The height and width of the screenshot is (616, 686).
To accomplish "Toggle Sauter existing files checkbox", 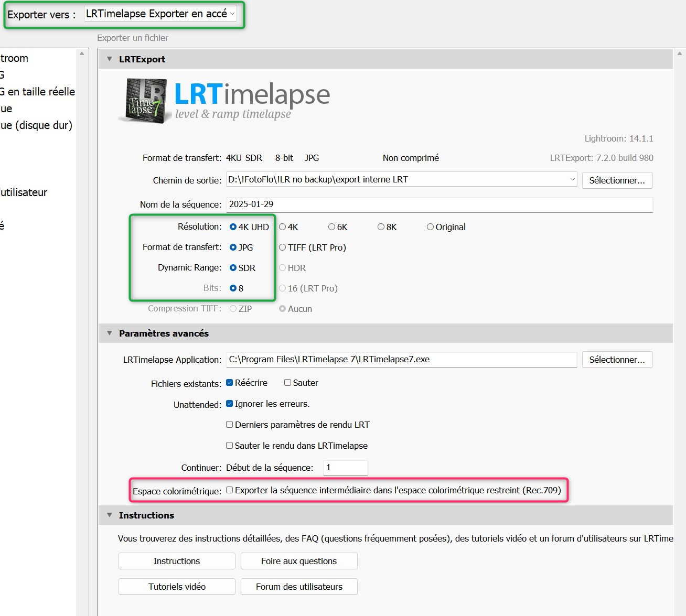I will (x=287, y=383).
